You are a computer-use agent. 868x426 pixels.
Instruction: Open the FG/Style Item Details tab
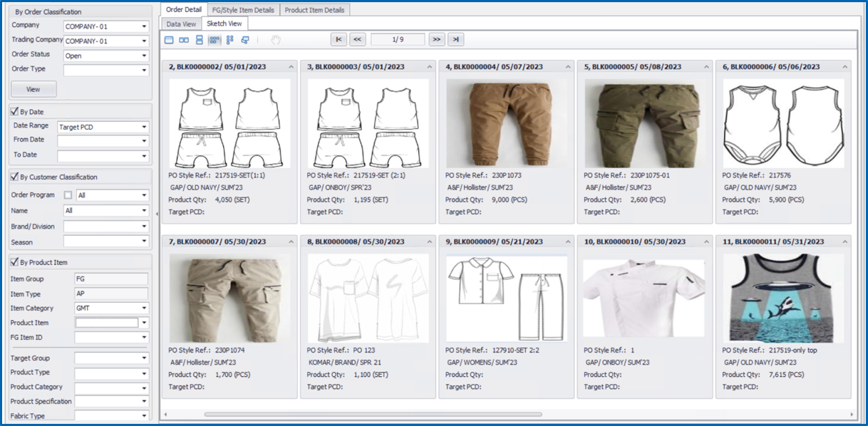(243, 10)
